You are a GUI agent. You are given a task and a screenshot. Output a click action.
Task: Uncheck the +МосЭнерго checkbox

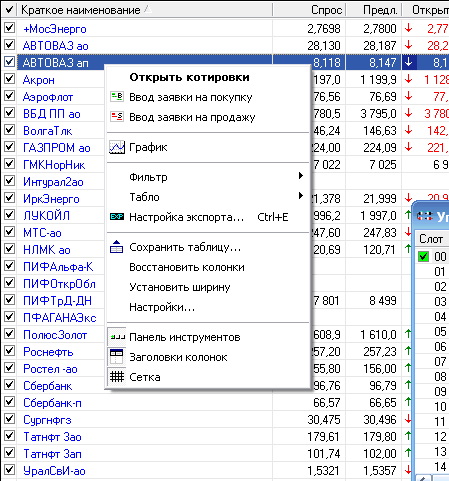[9, 28]
